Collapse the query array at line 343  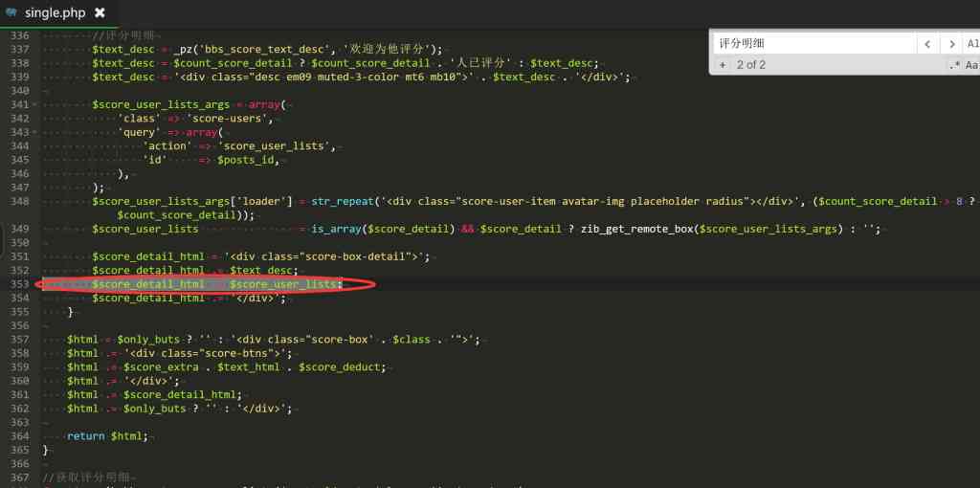[x=35, y=132]
